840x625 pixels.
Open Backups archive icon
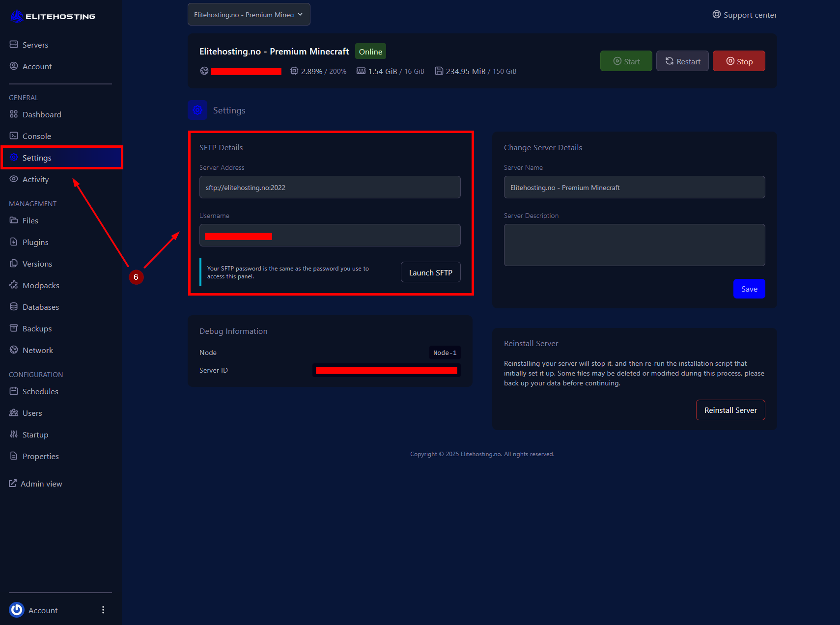pyautogui.click(x=14, y=328)
